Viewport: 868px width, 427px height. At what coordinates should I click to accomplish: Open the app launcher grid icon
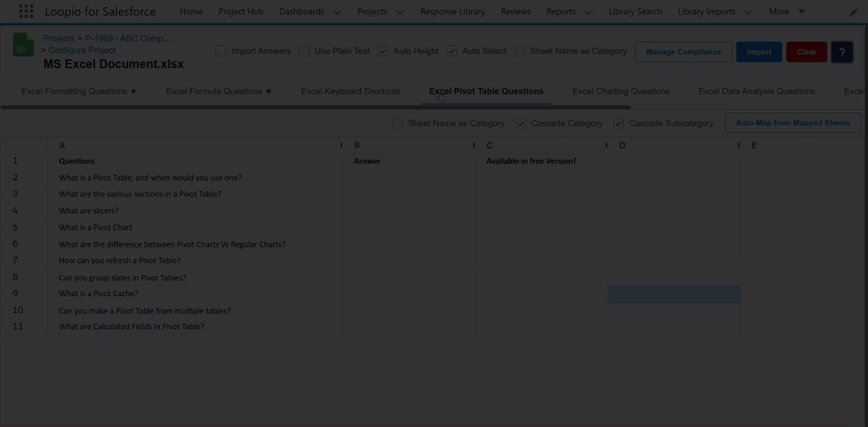coord(26,11)
